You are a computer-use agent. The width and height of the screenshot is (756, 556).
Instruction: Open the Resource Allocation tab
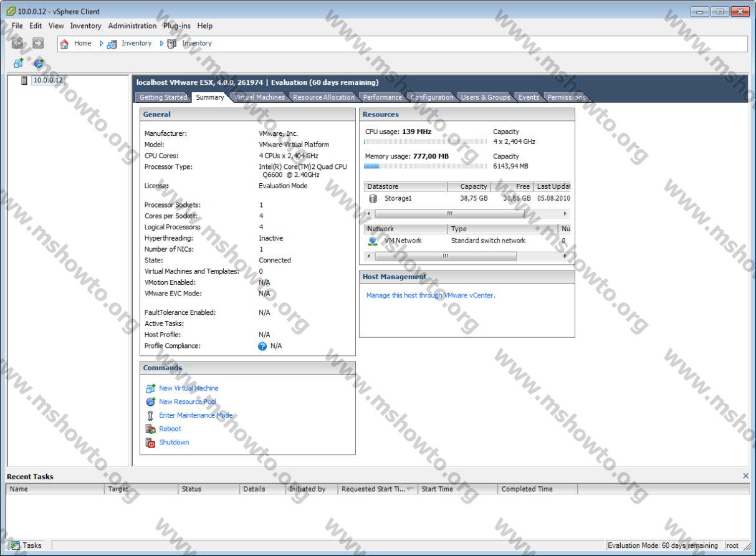pyautogui.click(x=323, y=97)
